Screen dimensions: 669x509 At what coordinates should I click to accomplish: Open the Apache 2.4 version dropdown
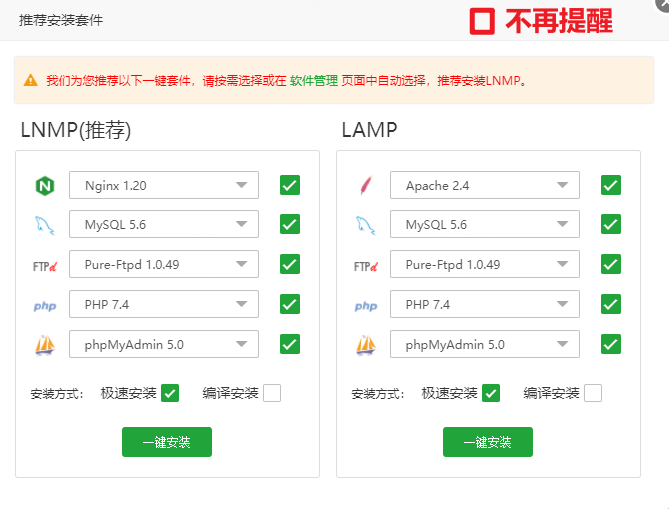coord(485,185)
